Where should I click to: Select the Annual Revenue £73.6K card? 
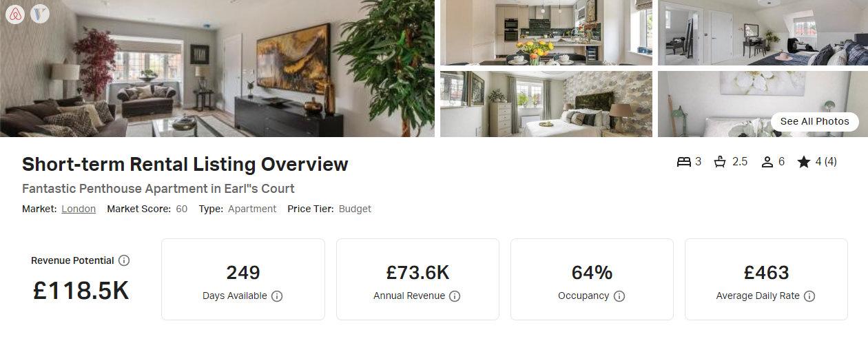(x=417, y=279)
